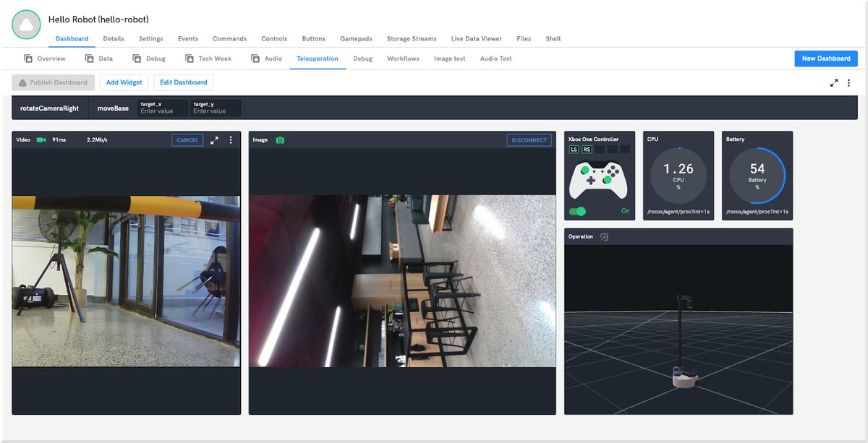Screen dimensions: 868x443
Task: Click the Publish Dashboard button
Action: (53, 82)
